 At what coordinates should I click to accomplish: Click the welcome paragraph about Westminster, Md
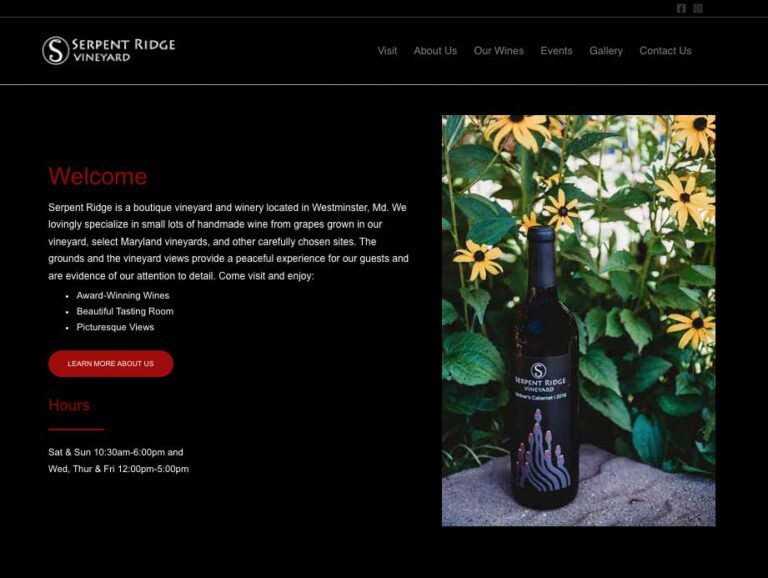228,241
